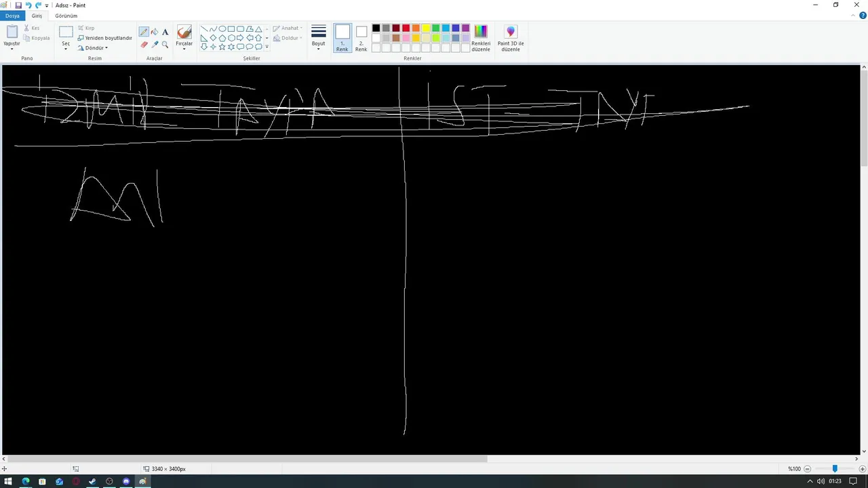Expand the shapes gallery list

pyautogui.click(x=267, y=47)
